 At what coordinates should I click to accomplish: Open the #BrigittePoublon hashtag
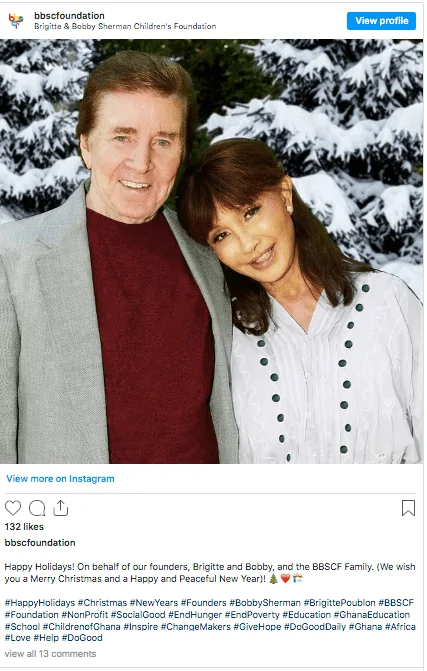pos(339,603)
